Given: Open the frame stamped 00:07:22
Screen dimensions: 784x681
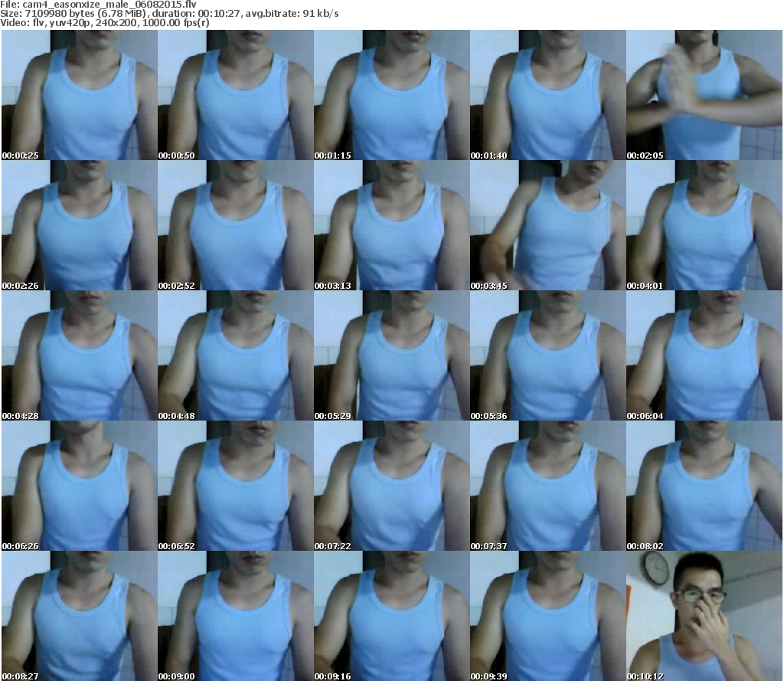Looking at the screenshot, I should pos(391,486).
